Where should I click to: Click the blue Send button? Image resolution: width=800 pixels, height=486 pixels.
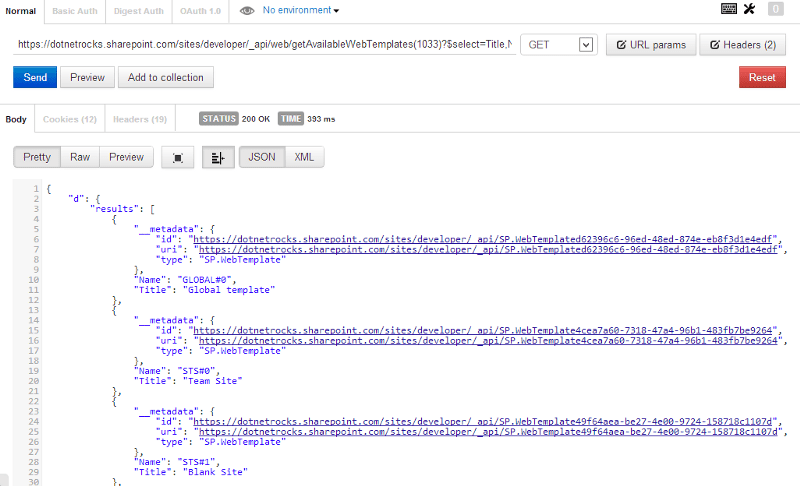tap(34, 77)
